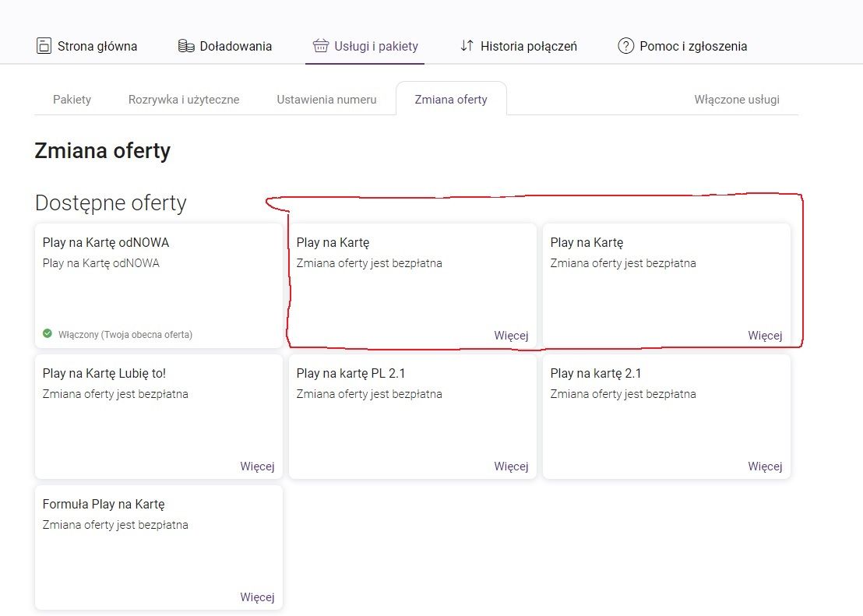Click the Strona główna home icon

(x=44, y=46)
